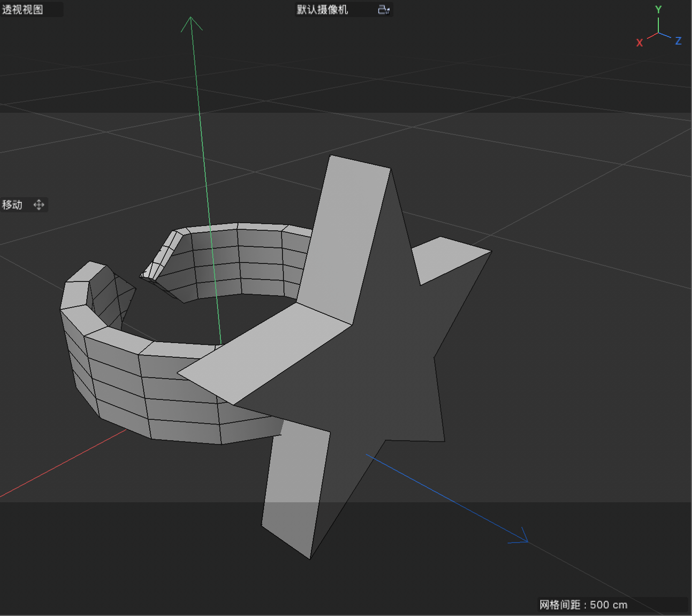Click the blue Z axis of the gizmo widget
The width and height of the screenshot is (692, 616).
pos(678,41)
